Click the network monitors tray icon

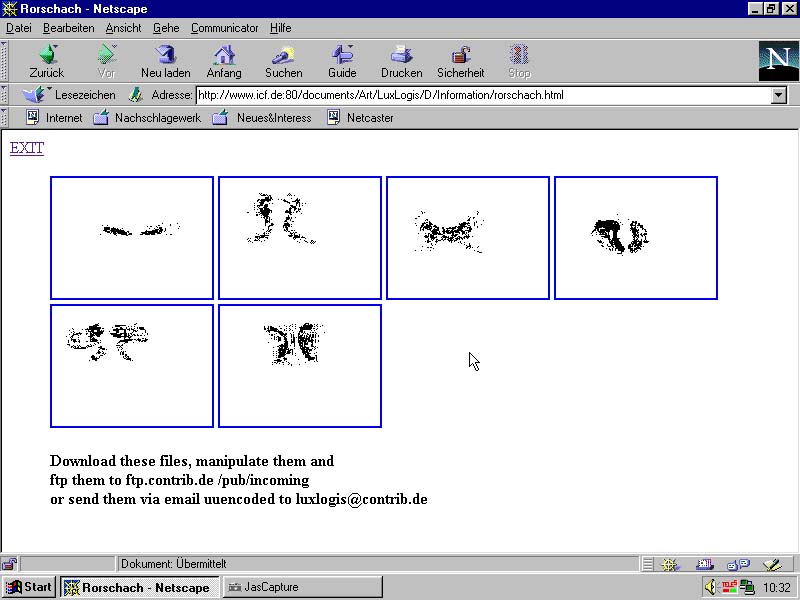[747, 587]
